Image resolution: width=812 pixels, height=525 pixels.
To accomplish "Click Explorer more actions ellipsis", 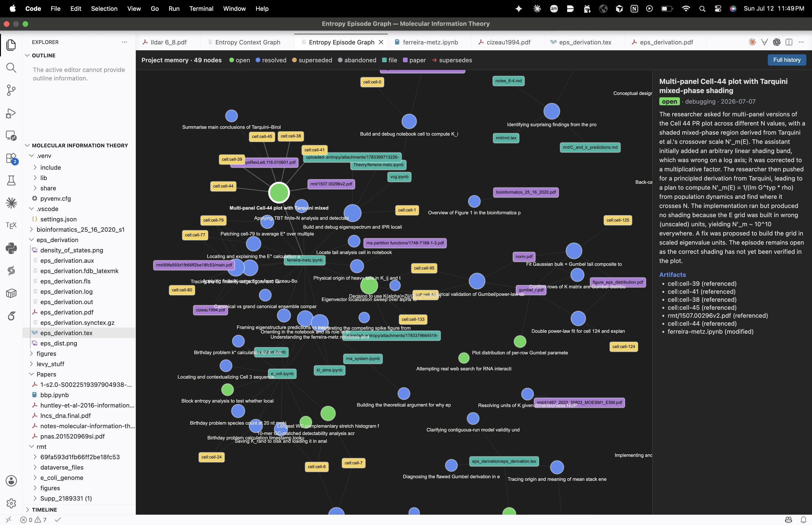I will tap(124, 42).
